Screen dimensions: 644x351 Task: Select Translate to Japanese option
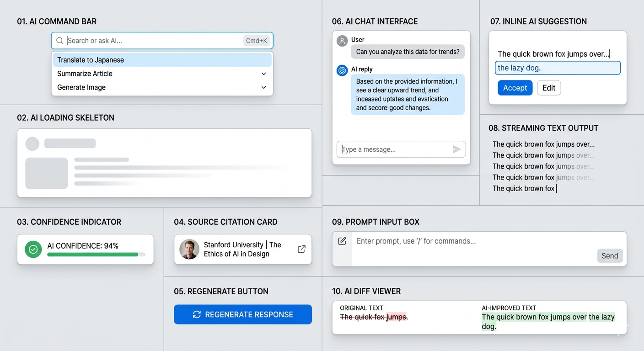click(x=162, y=60)
